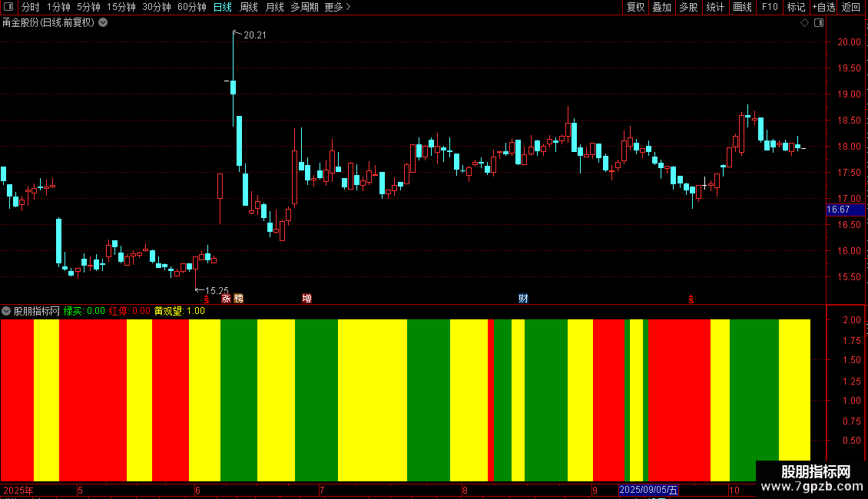This screenshot has height=499, width=868.
Task: Click month 6 on the time axis
Action: [197, 490]
